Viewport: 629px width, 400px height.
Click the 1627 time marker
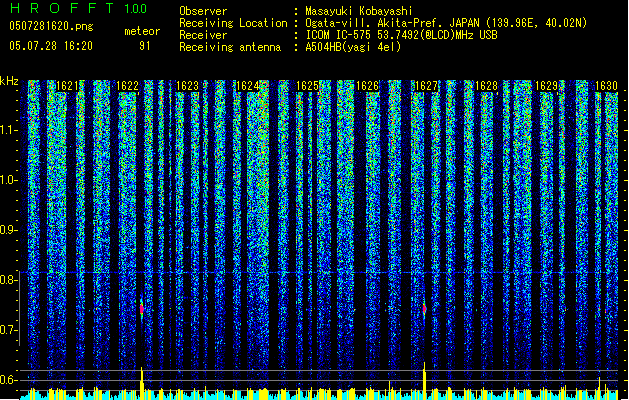coord(426,86)
